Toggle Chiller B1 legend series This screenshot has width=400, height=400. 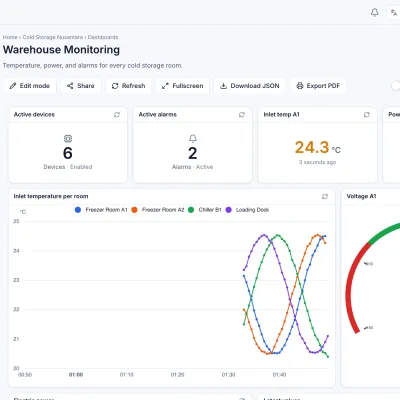(204, 210)
